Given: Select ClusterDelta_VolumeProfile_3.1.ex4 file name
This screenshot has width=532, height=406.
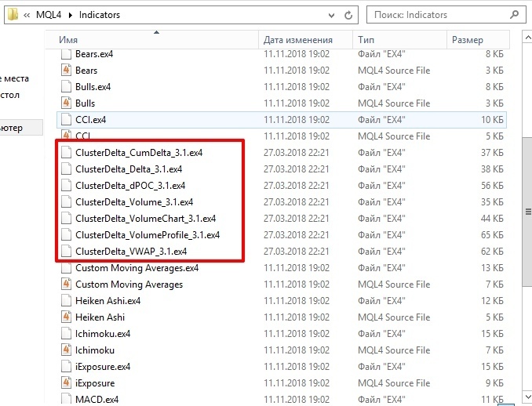Looking at the screenshot, I should click(x=148, y=235).
